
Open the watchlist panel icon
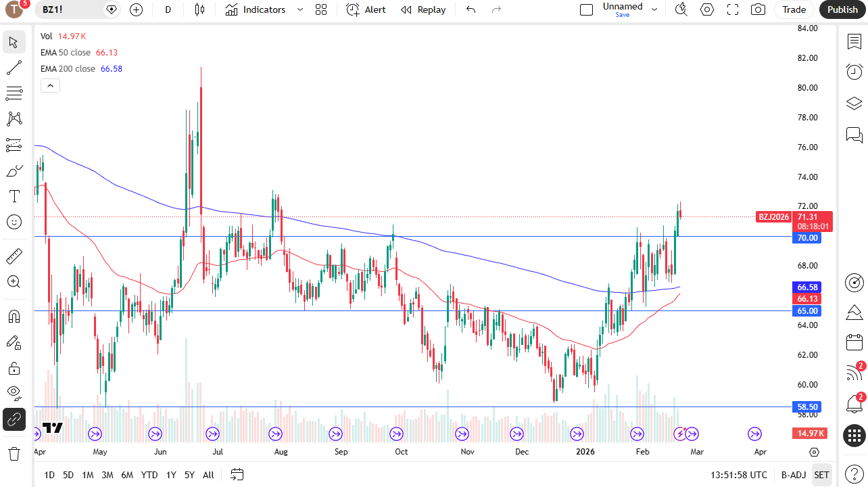click(x=854, y=42)
